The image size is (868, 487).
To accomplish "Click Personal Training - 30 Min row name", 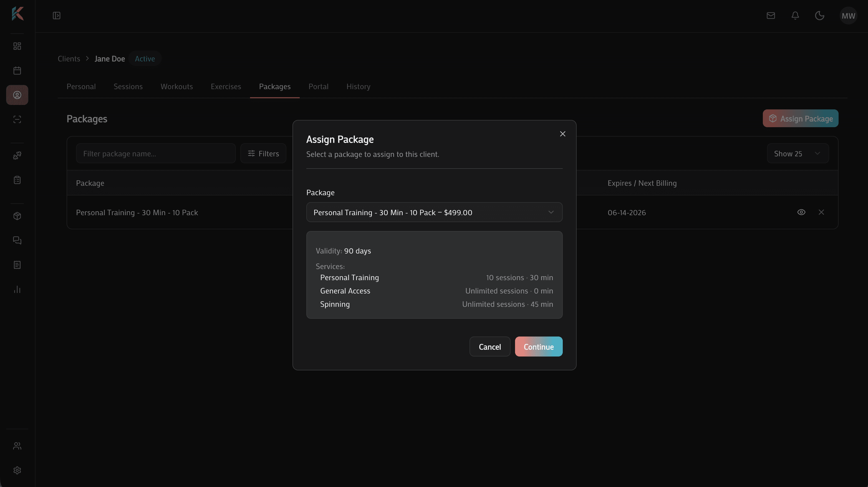I will pyautogui.click(x=137, y=212).
